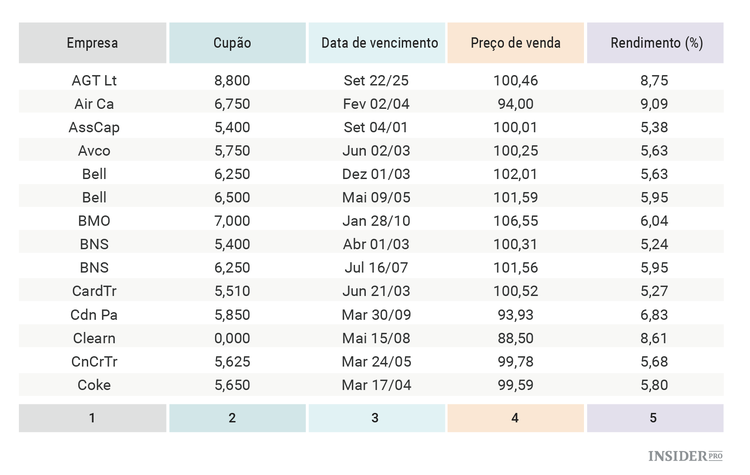Select footer cell number 2
This screenshot has width=750, height=475.
[232, 418]
